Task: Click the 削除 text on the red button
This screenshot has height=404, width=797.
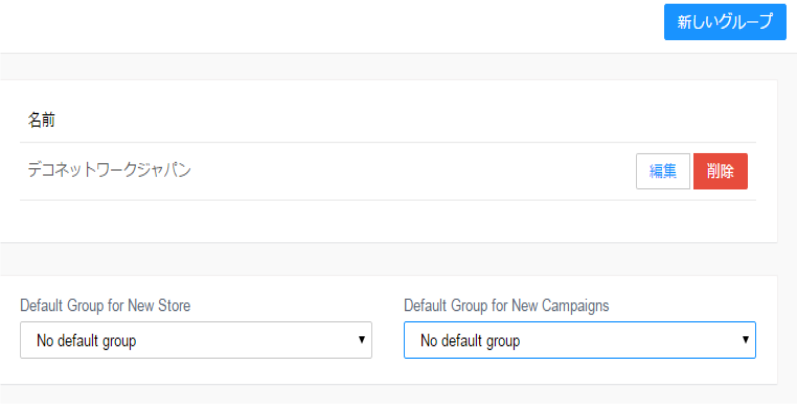Action: tap(720, 171)
